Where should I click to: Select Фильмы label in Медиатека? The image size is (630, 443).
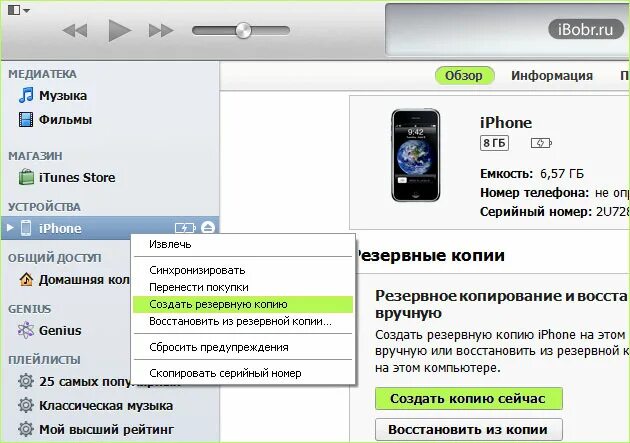(x=65, y=120)
